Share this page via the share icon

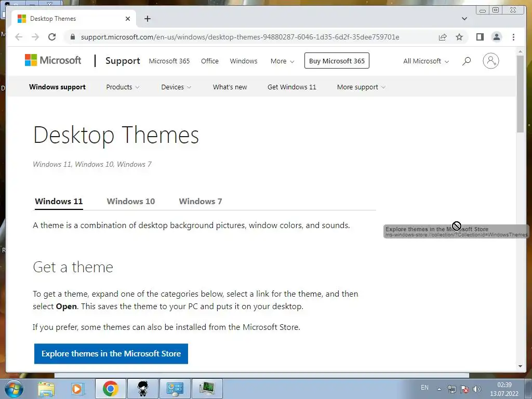pos(443,37)
